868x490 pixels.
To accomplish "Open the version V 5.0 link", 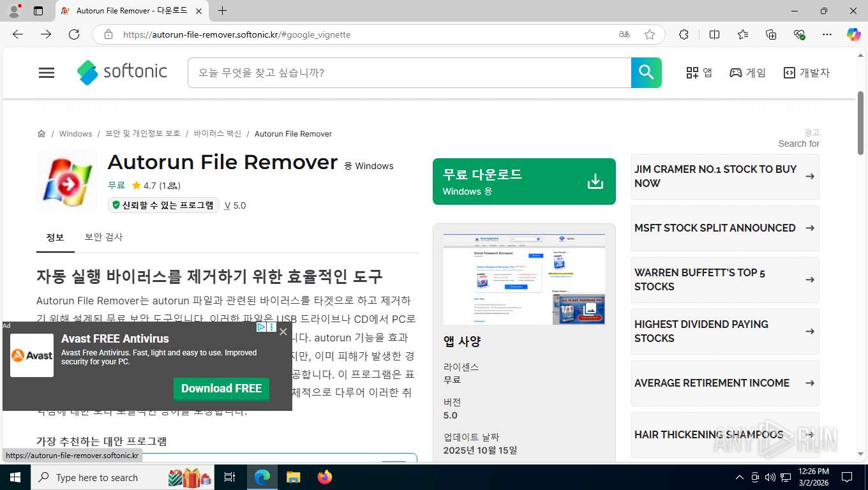I will point(235,205).
